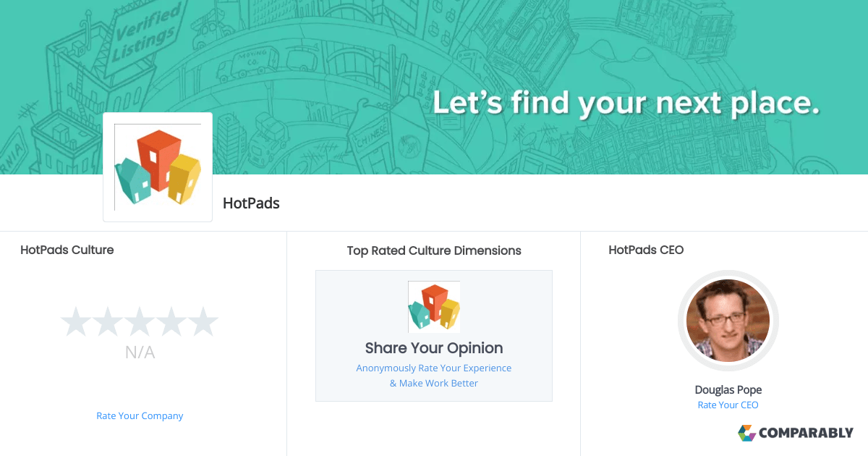Click the HotPads CEO section heading
868x456 pixels.
click(646, 250)
